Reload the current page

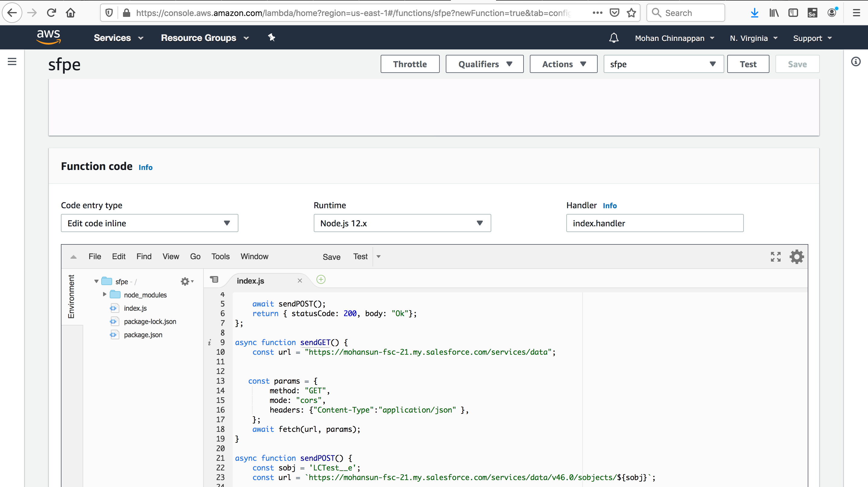click(51, 13)
